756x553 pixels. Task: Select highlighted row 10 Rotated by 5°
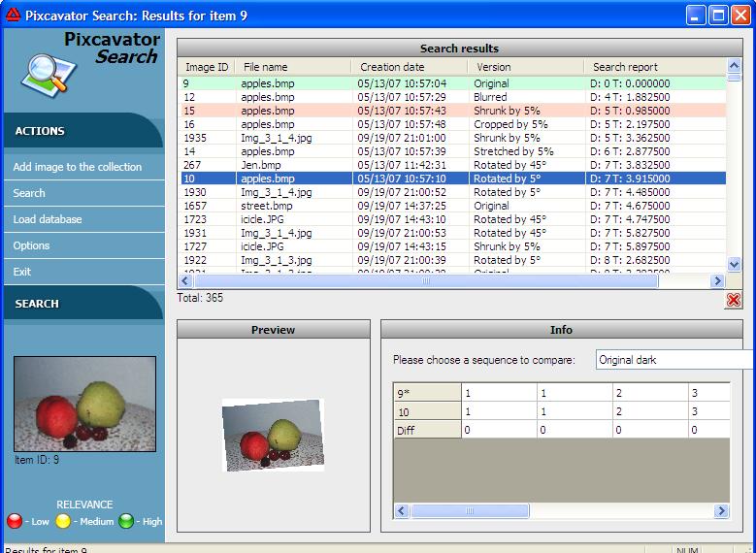453,179
